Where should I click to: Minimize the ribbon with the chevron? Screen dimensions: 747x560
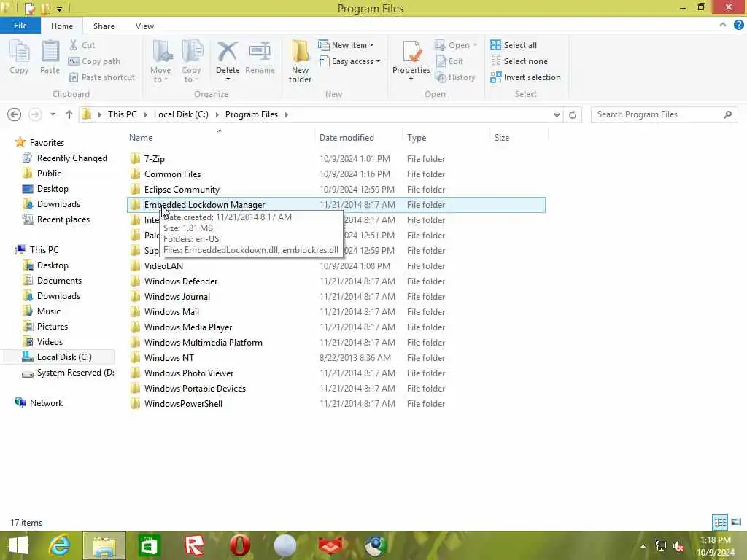723,25
